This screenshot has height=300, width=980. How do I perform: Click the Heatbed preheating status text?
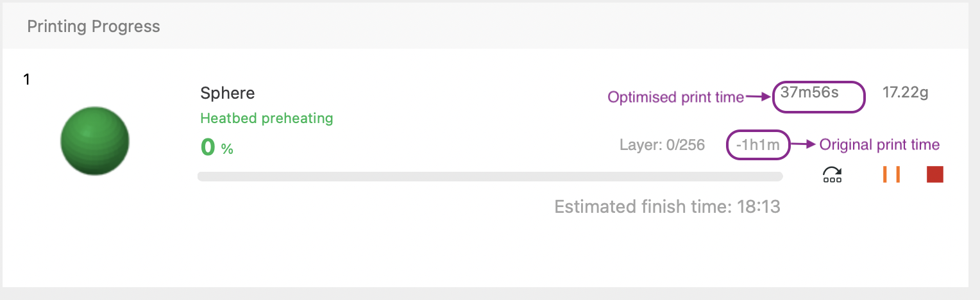pos(267,118)
